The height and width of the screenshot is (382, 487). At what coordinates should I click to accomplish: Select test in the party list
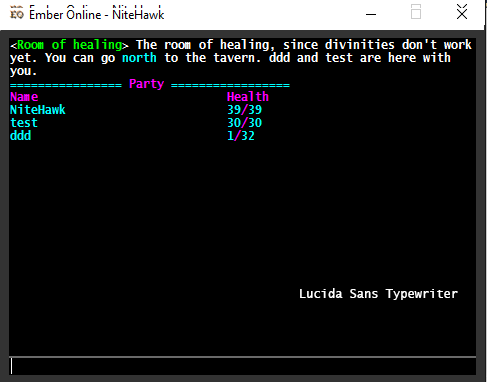24,123
